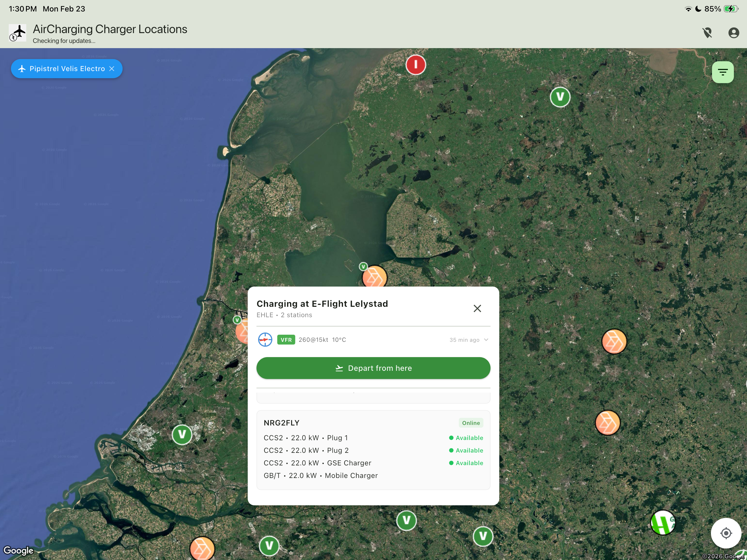747x560 pixels.
Task: Remove the Pipistrel Velis Electro aircraft filter
Action: point(112,69)
